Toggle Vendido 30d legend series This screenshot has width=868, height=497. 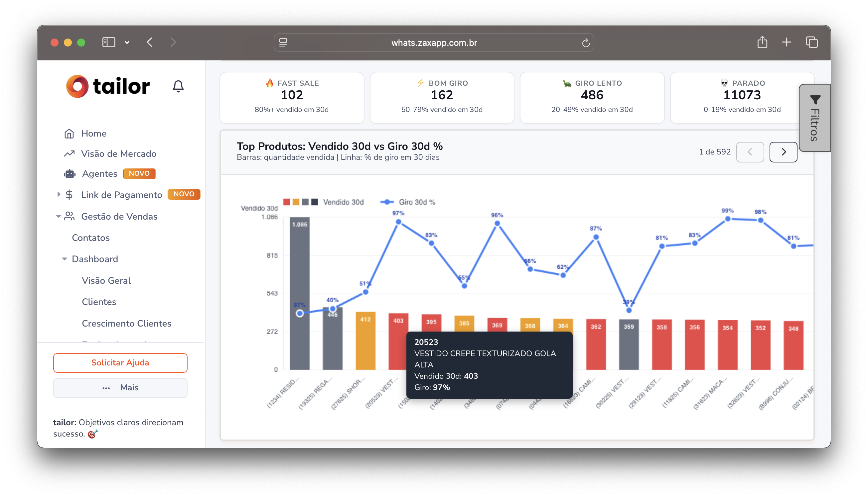tap(343, 202)
